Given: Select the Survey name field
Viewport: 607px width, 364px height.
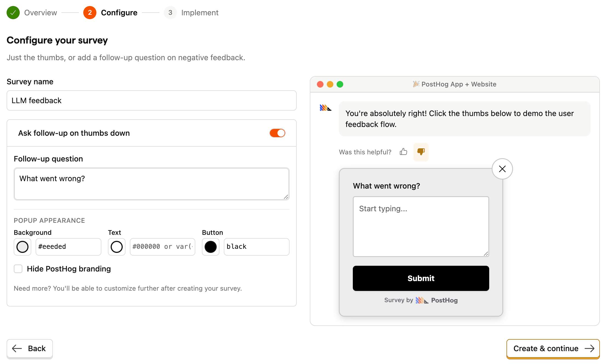Looking at the screenshot, I should click(x=151, y=100).
